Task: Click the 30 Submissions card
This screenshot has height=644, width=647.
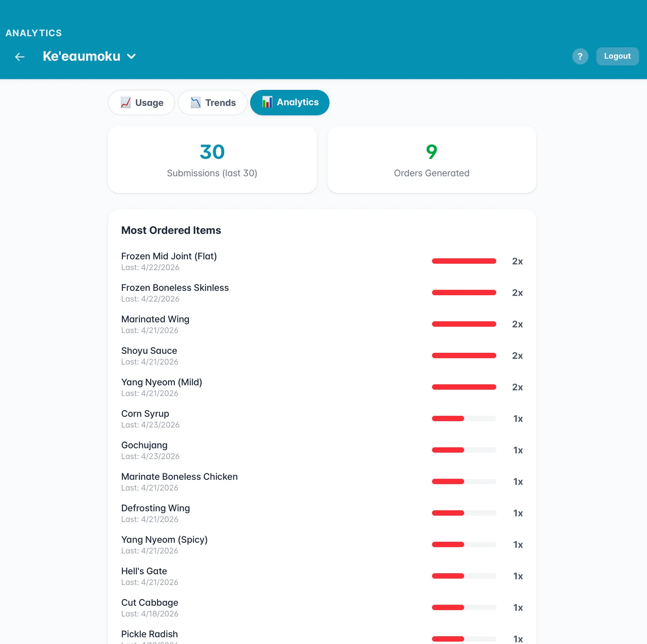Action: [212, 160]
